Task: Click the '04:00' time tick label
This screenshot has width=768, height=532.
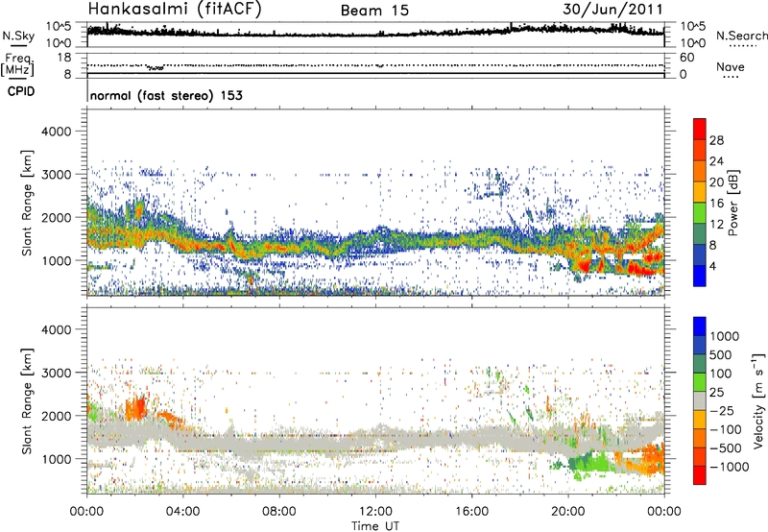Action: pyautogui.click(x=182, y=512)
